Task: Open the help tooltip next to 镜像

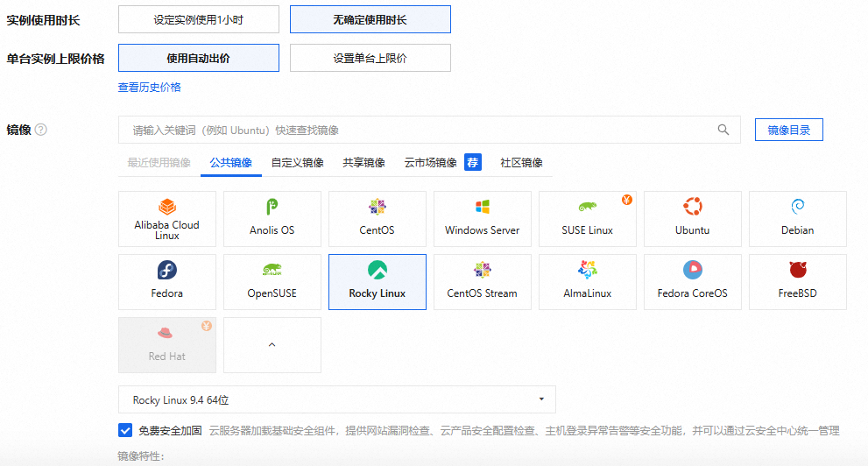Action: pyautogui.click(x=41, y=130)
